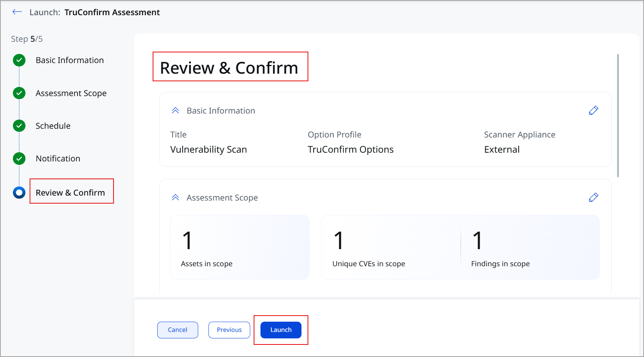Launch the TruConfirm assessment
Viewport: 644px width, 357px height.
pos(281,330)
